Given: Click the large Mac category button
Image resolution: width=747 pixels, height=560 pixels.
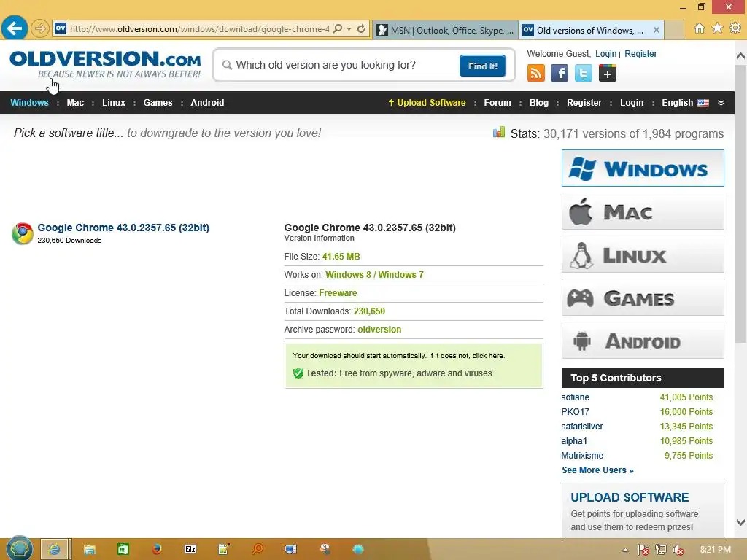Looking at the screenshot, I should (643, 211).
